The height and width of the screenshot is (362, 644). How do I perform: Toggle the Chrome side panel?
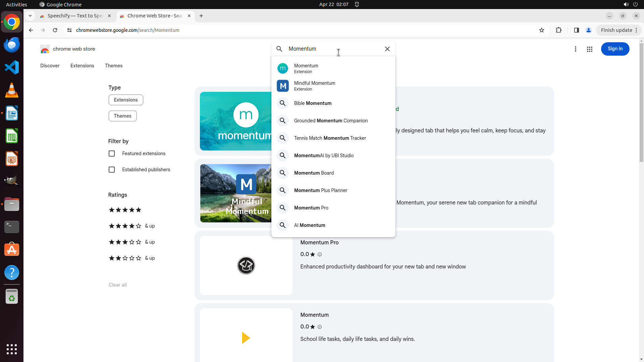click(576, 30)
